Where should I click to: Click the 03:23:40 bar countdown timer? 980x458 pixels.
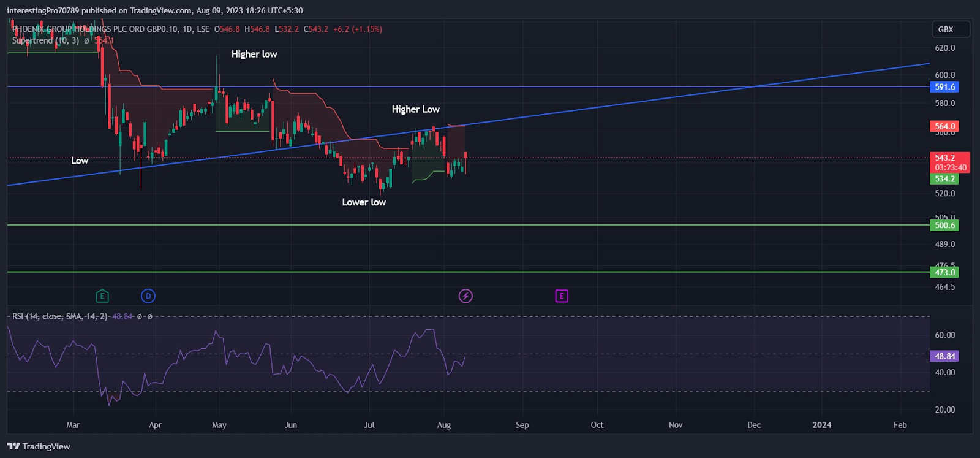coord(951,167)
